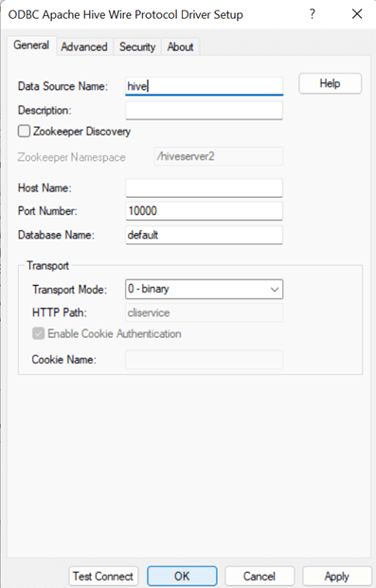Switch to the General tab

(x=31, y=45)
